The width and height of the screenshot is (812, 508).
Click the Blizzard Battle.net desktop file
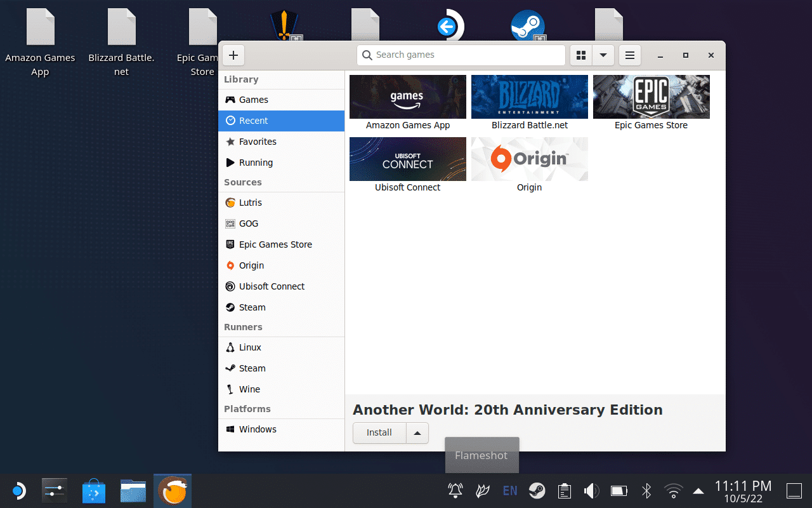point(121,43)
